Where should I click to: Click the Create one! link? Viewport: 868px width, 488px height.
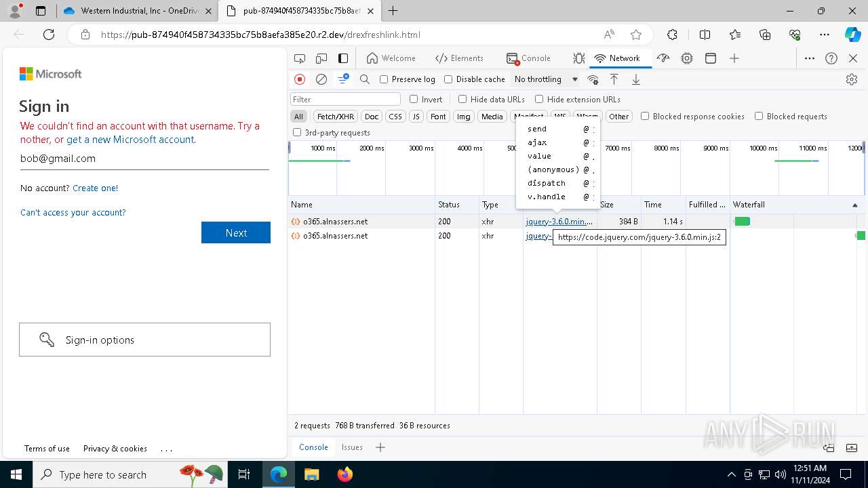click(x=95, y=188)
